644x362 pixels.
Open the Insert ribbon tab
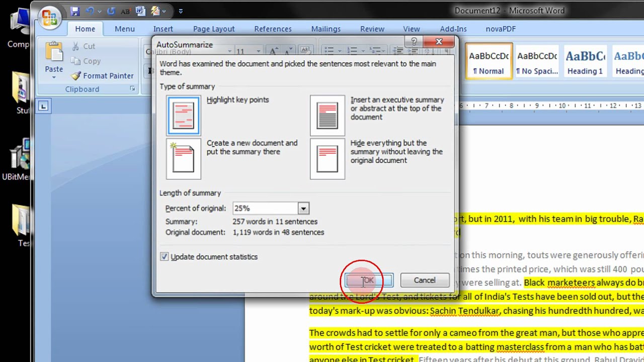point(163,29)
